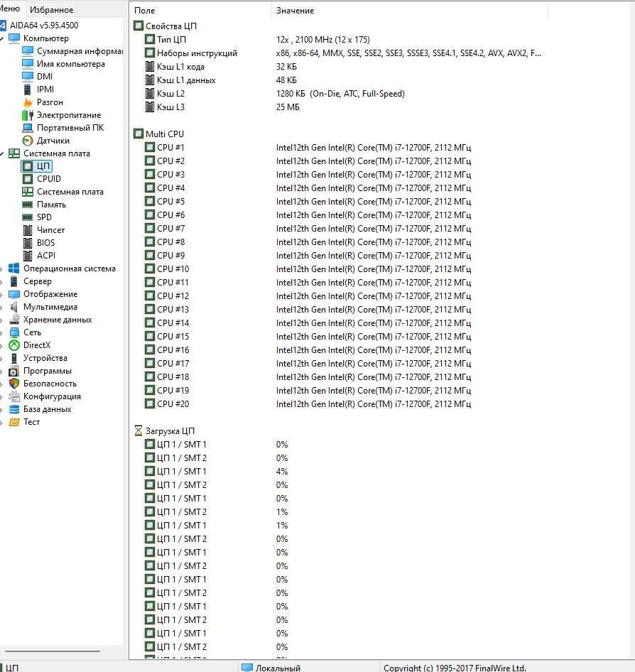Select the CPUID chip icon
Image resolution: width=635 pixels, height=672 pixels.
coord(28,179)
